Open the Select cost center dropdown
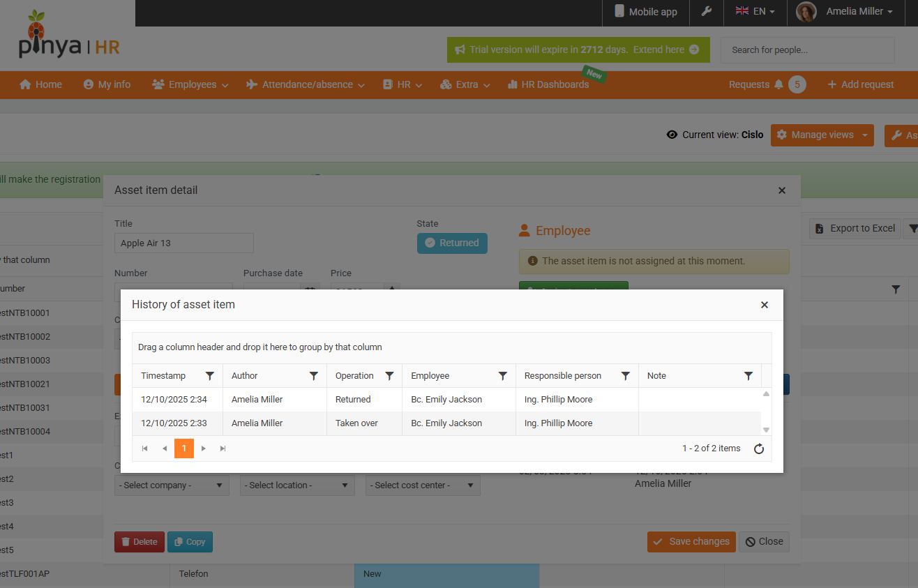This screenshot has width=918, height=588. click(423, 485)
